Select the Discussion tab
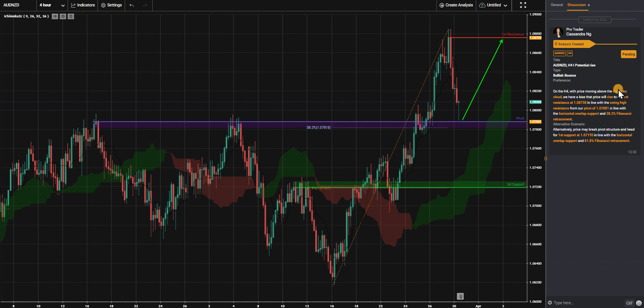The height and width of the screenshot is (308, 644). pos(576,5)
